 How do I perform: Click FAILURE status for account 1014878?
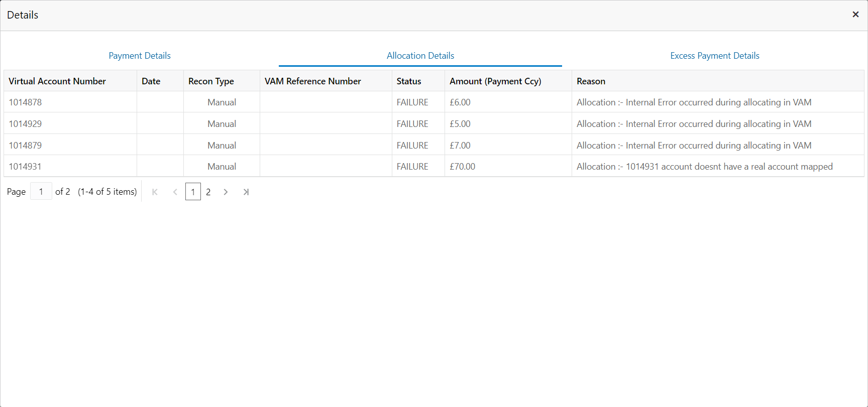pos(412,102)
